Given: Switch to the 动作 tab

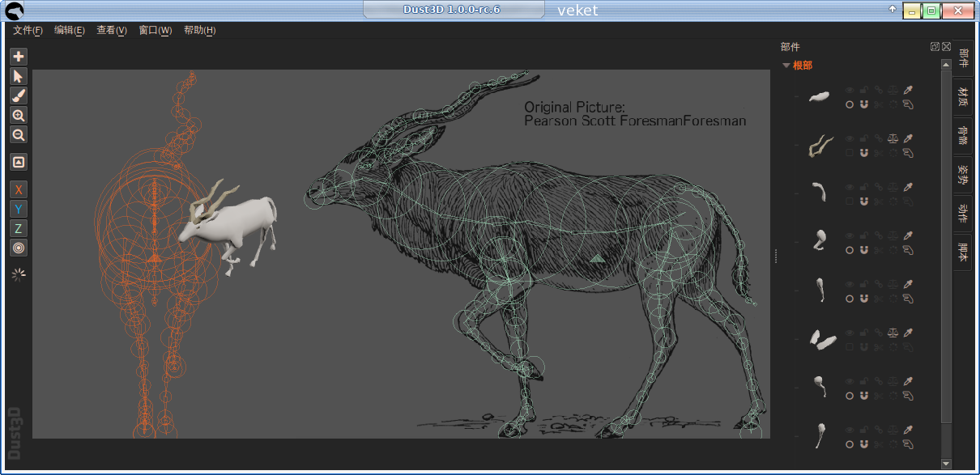Looking at the screenshot, I should pyautogui.click(x=963, y=214).
